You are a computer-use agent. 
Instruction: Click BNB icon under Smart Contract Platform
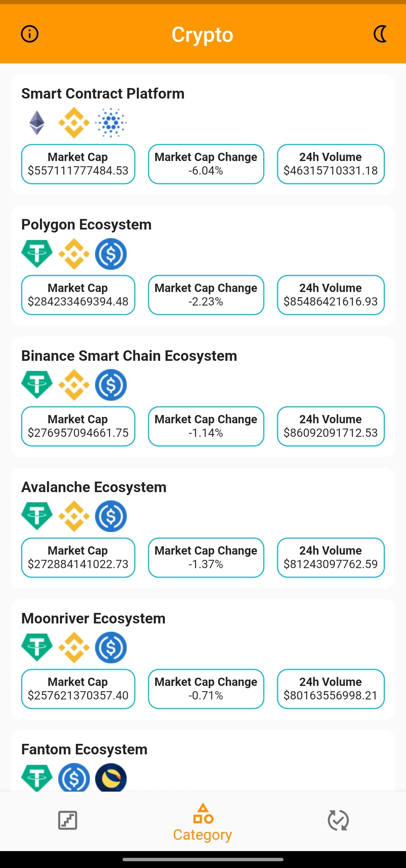point(74,123)
